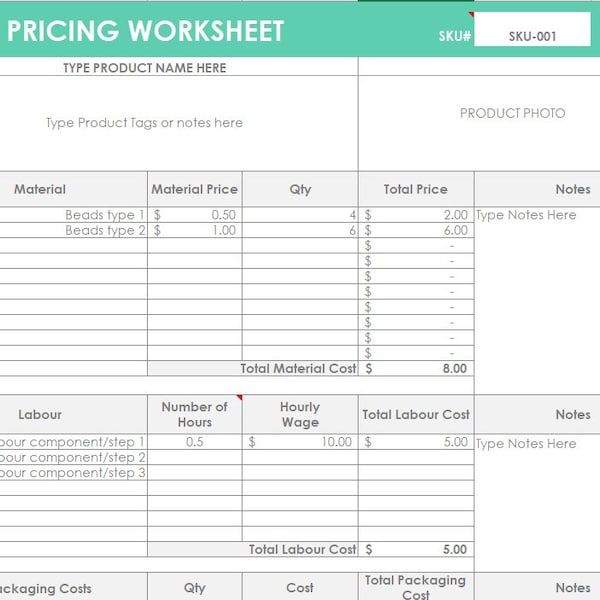Select materials notes cell 'Type Notes Here'
Image resolution: width=600 pixels, height=600 pixels.
coord(537,300)
